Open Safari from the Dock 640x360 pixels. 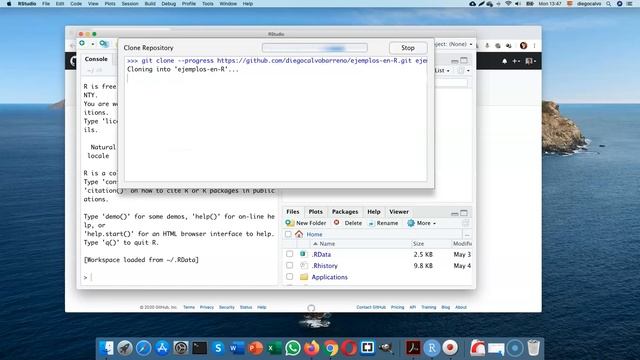[x=143, y=348]
